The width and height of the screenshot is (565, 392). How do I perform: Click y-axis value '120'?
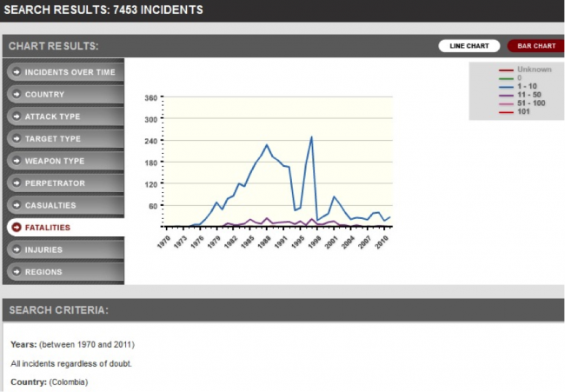coord(151,184)
